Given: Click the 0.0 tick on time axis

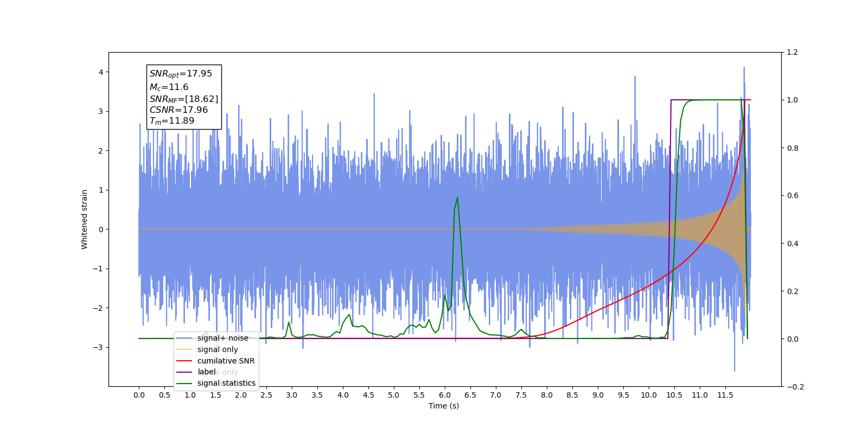Looking at the screenshot, I should tap(139, 395).
